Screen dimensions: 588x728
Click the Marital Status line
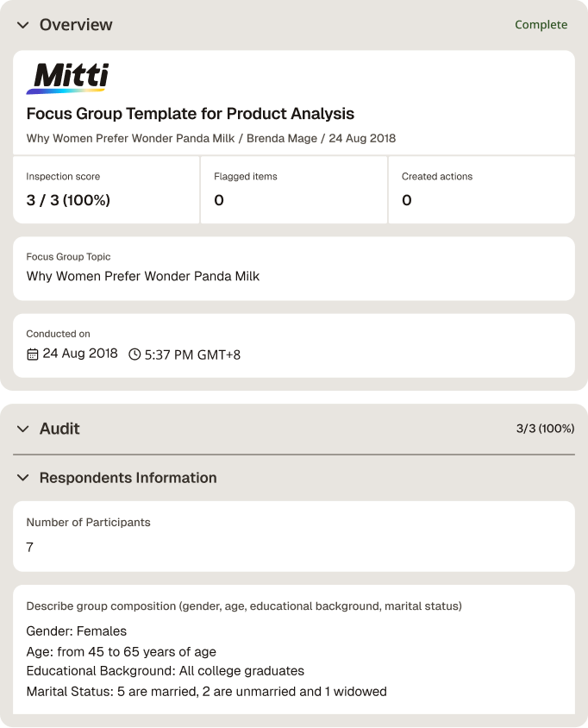(207, 692)
